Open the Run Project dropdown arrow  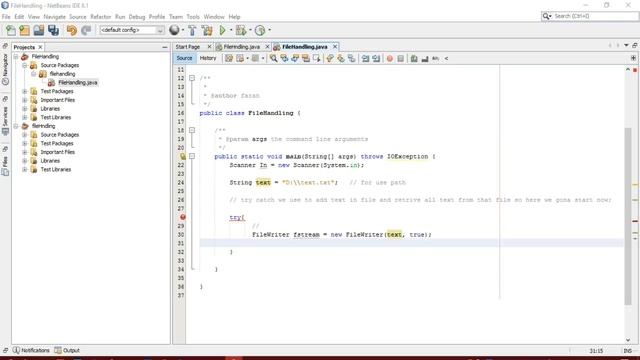(231, 30)
